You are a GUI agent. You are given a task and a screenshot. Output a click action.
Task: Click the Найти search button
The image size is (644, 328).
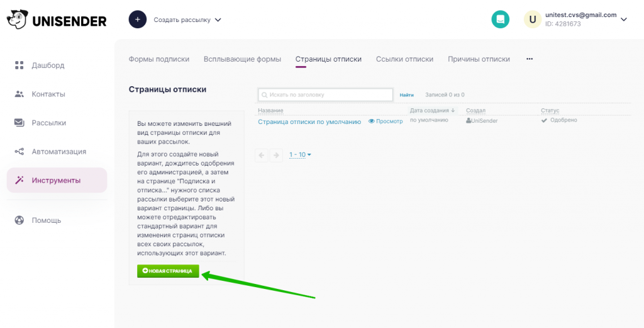[x=407, y=95]
